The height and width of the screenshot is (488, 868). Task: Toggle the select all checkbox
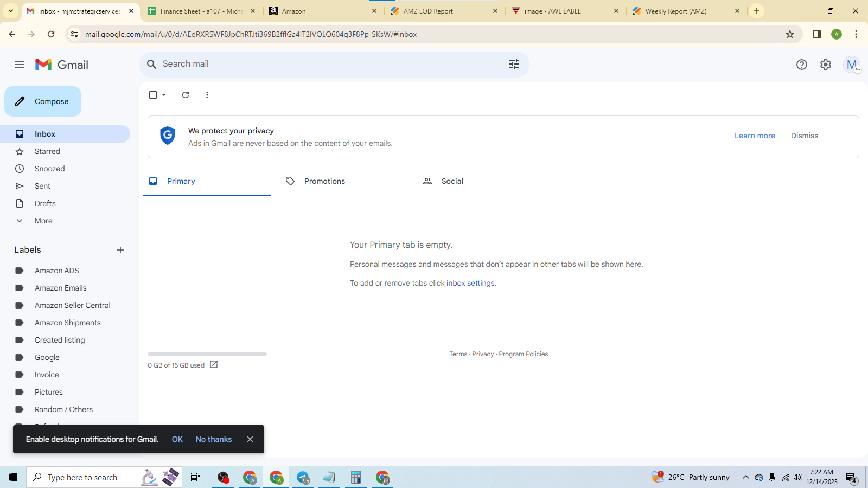point(153,95)
